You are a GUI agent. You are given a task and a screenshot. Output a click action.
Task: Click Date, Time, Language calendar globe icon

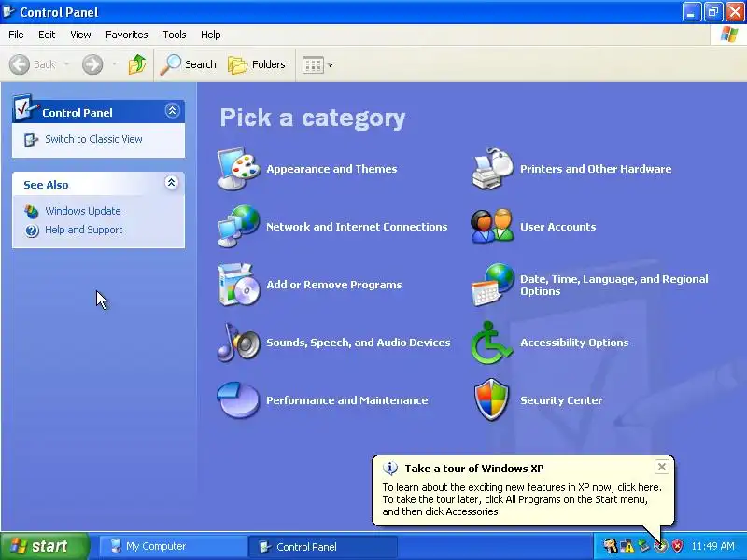[493, 285]
